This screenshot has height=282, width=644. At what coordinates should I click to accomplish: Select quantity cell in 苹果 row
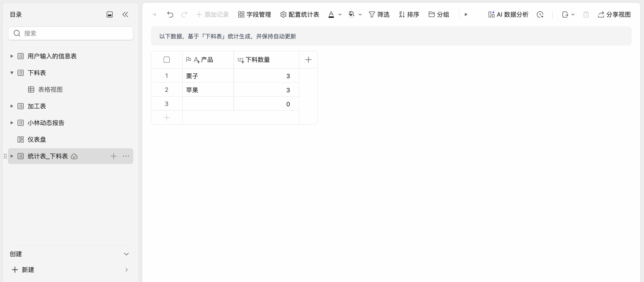266,89
